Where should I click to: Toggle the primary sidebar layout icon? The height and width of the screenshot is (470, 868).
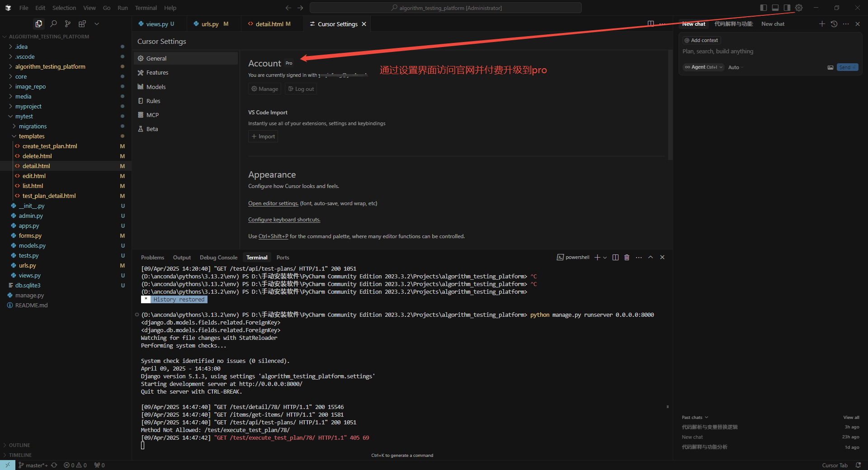coord(764,8)
